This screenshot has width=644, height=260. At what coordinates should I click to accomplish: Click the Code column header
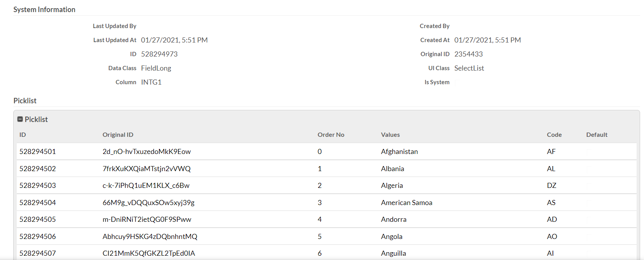click(x=554, y=134)
